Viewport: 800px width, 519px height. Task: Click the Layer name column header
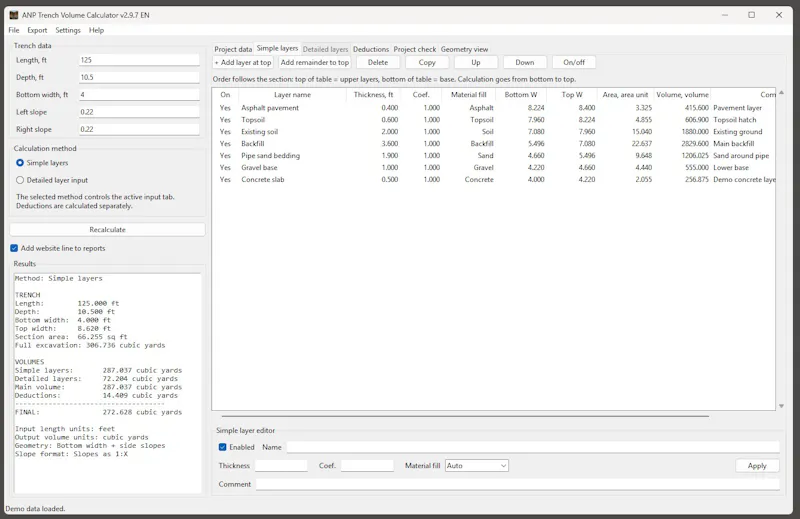(292, 94)
